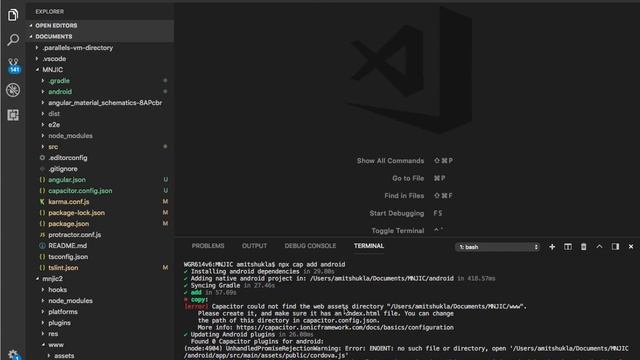Open package-lock.json file
The height and width of the screenshot is (360, 640).
pyautogui.click(x=100, y=213)
